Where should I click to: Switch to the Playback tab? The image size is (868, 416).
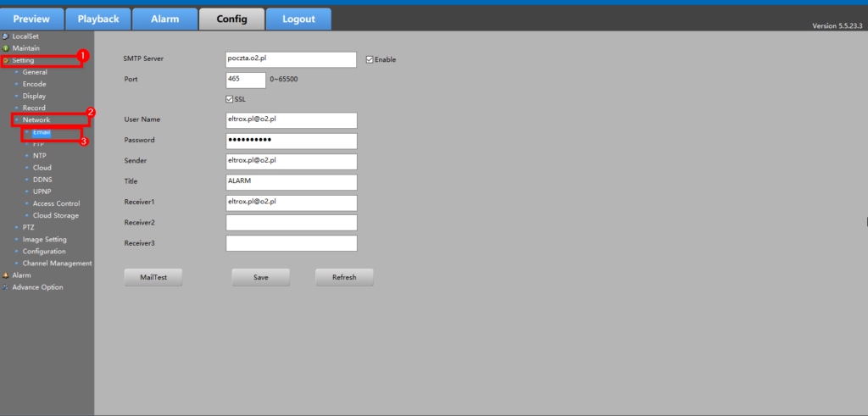pyautogui.click(x=98, y=19)
